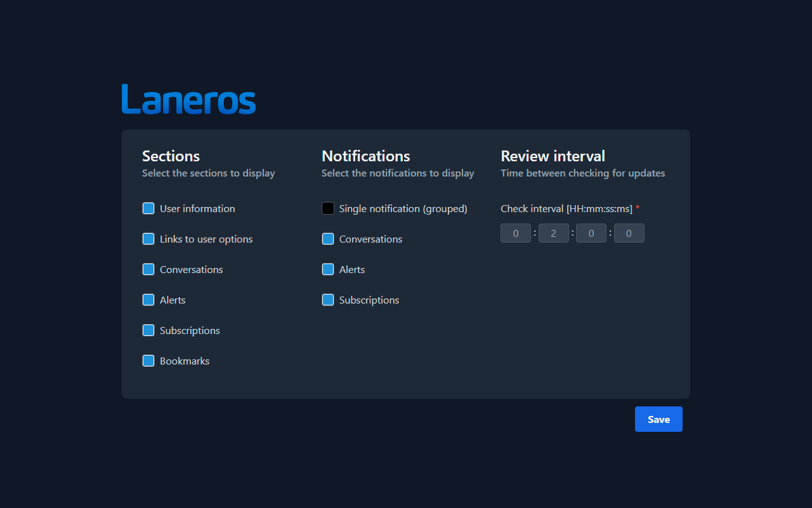Click the Sections heading

coord(171,156)
